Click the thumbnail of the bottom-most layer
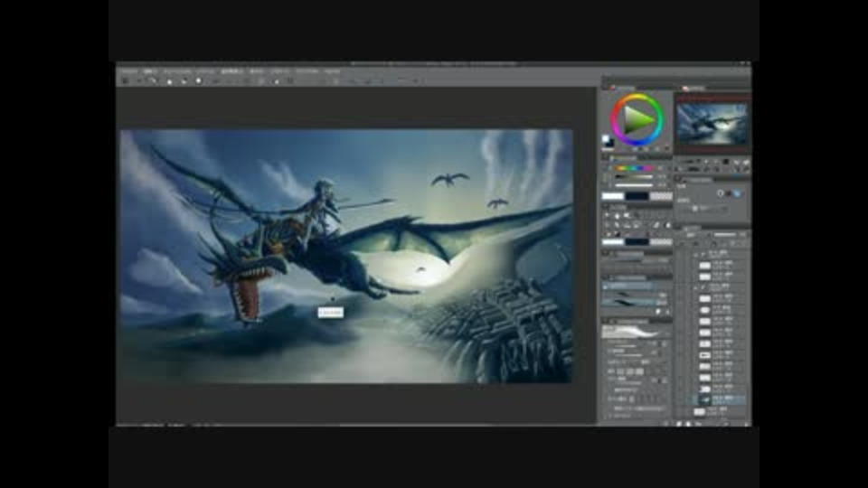 [700, 412]
